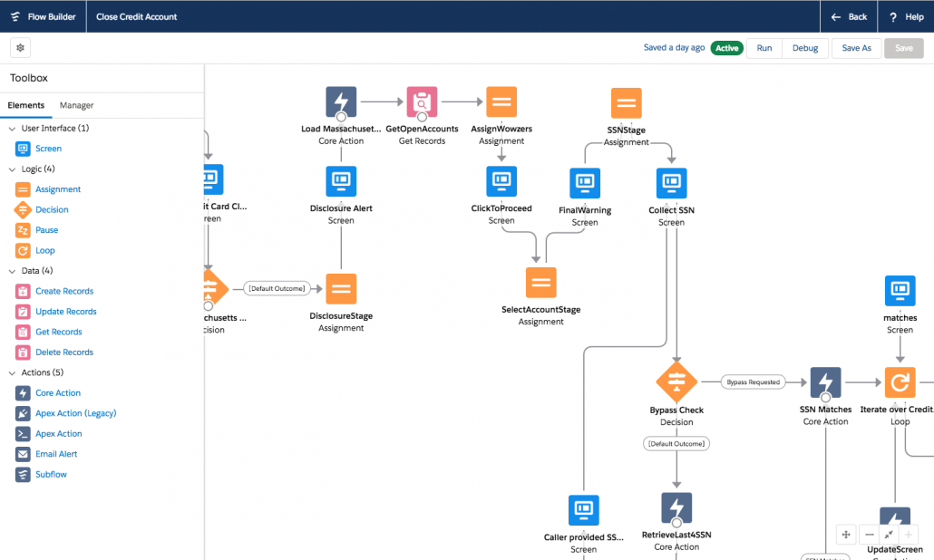This screenshot has height=560, width=934.
Task: Open the Flow Builder menu
Action: click(43, 15)
